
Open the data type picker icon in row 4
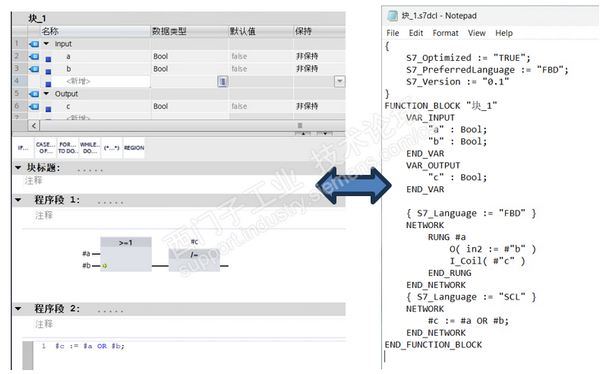click(x=223, y=81)
